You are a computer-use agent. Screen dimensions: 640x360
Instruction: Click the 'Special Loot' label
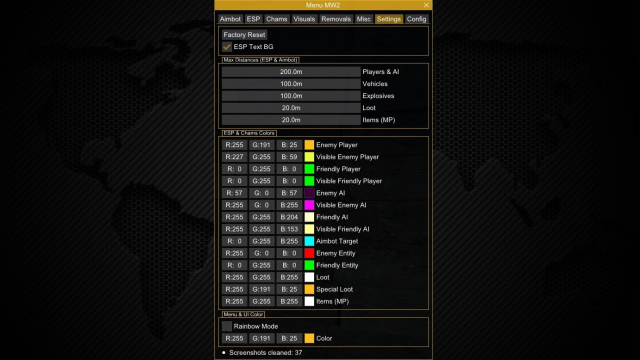pyautogui.click(x=334, y=289)
